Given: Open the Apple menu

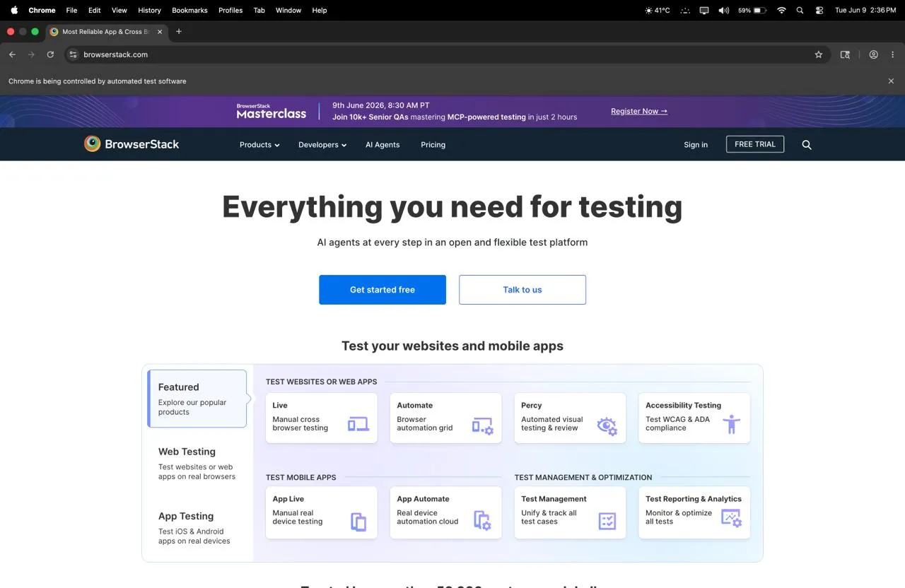Looking at the screenshot, I should click(14, 10).
